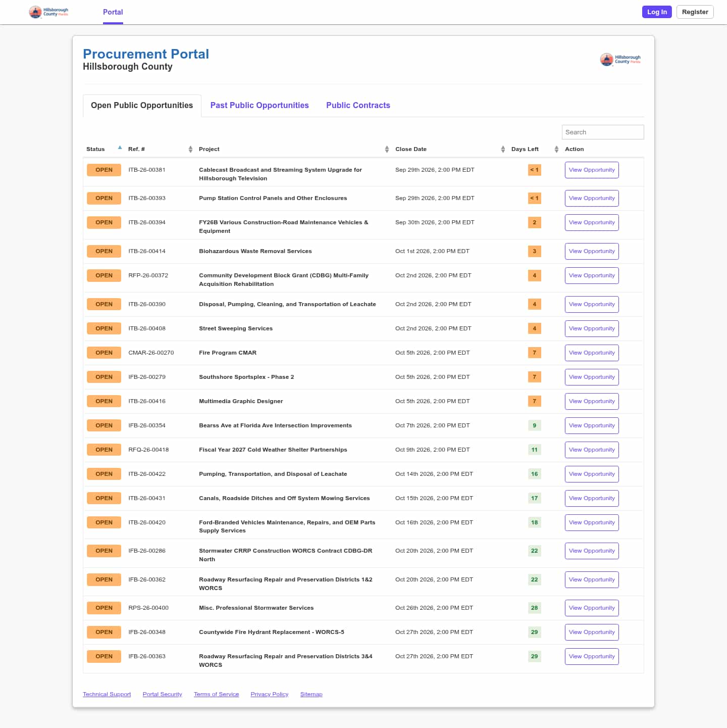727x728 pixels.
Task: Click the Days Left column sort arrows
Action: coord(556,149)
